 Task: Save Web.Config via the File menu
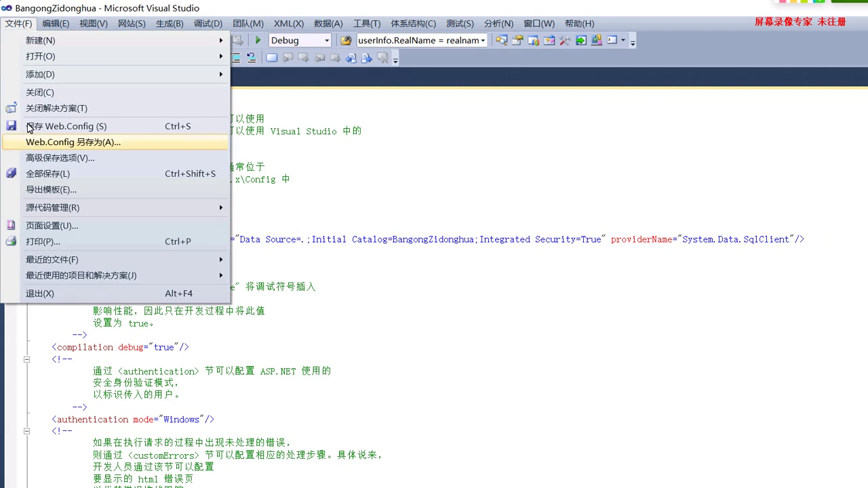(x=115, y=126)
